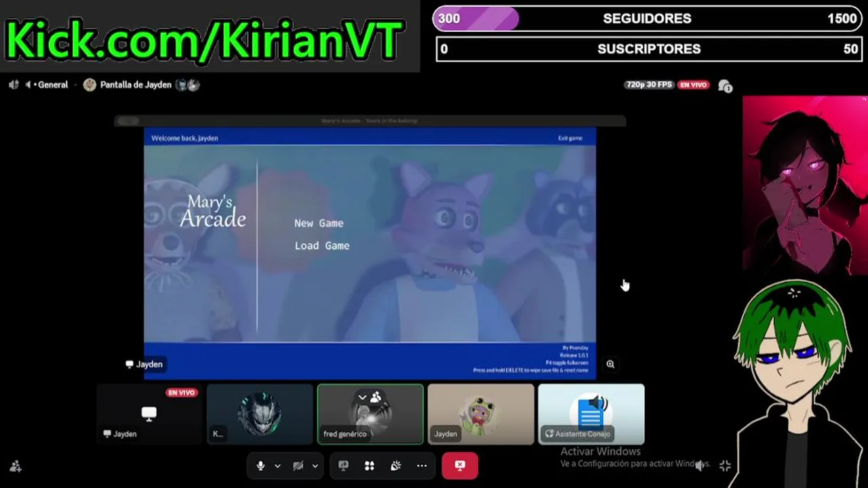Open the chat icon with notification badge
Image resolution: width=868 pixels, height=488 pixels.
point(725,86)
